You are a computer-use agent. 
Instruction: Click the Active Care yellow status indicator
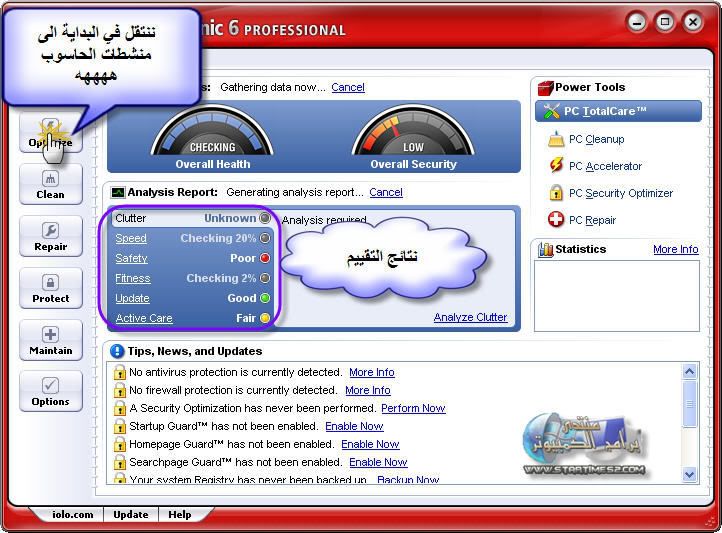coord(265,318)
